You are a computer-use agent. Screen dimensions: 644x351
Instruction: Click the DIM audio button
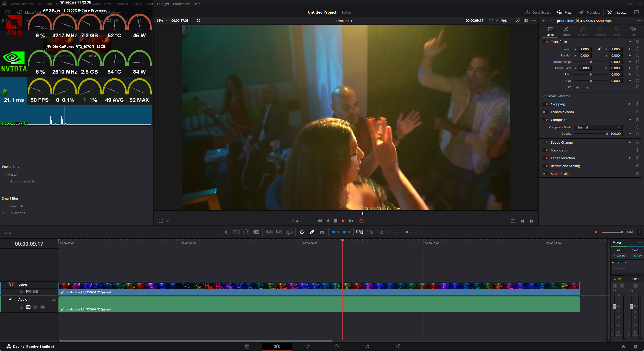click(630, 232)
